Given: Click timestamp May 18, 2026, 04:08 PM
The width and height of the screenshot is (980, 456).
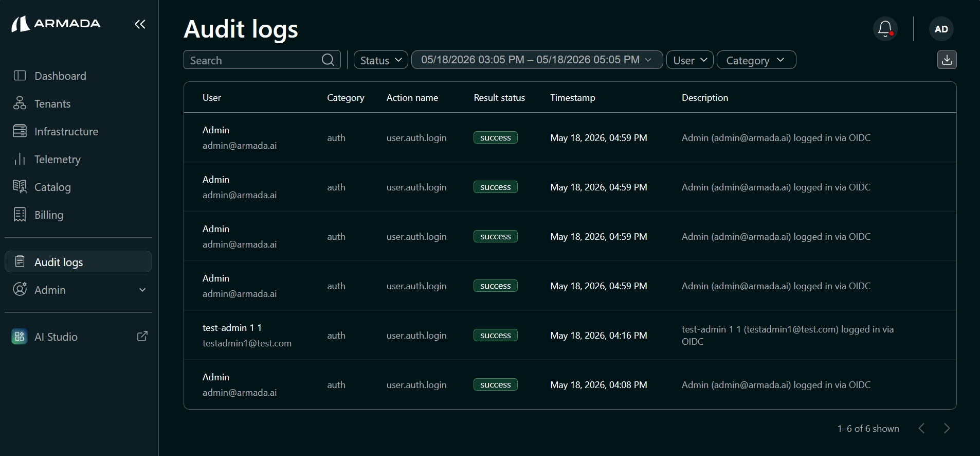Looking at the screenshot, I should 598,384.
